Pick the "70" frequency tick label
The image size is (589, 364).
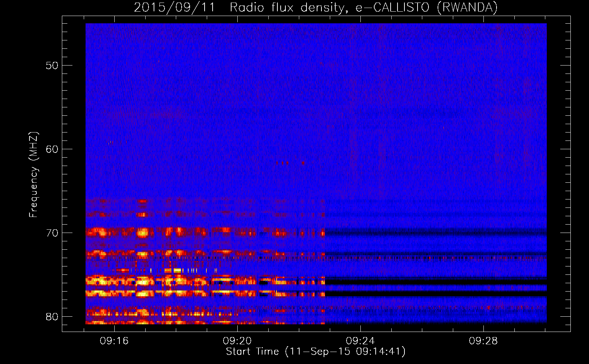52,233
